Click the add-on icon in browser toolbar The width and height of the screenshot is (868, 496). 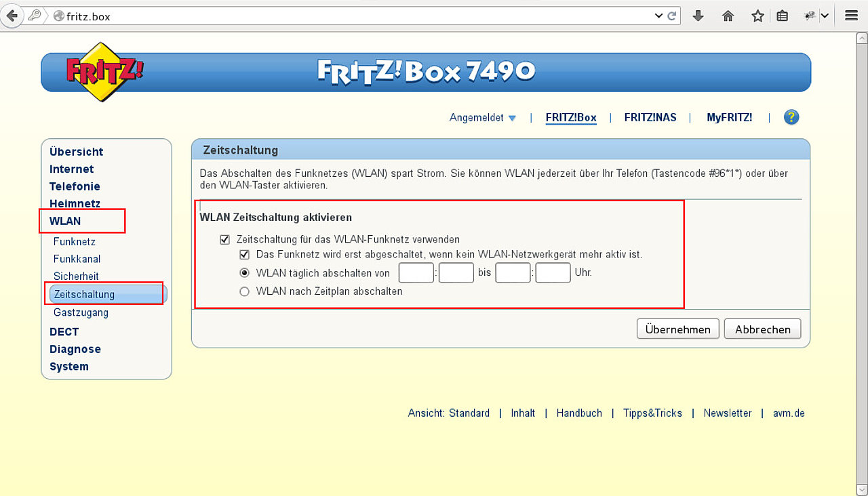click(x=810, y=16)
